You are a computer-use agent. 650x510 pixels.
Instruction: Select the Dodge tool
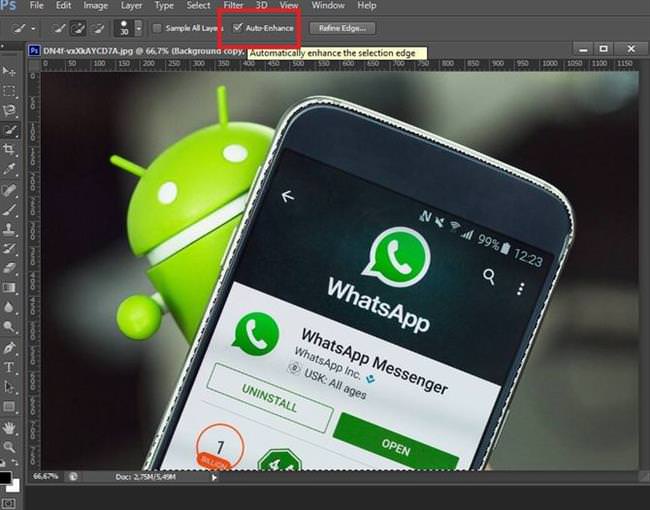(9, 327)
